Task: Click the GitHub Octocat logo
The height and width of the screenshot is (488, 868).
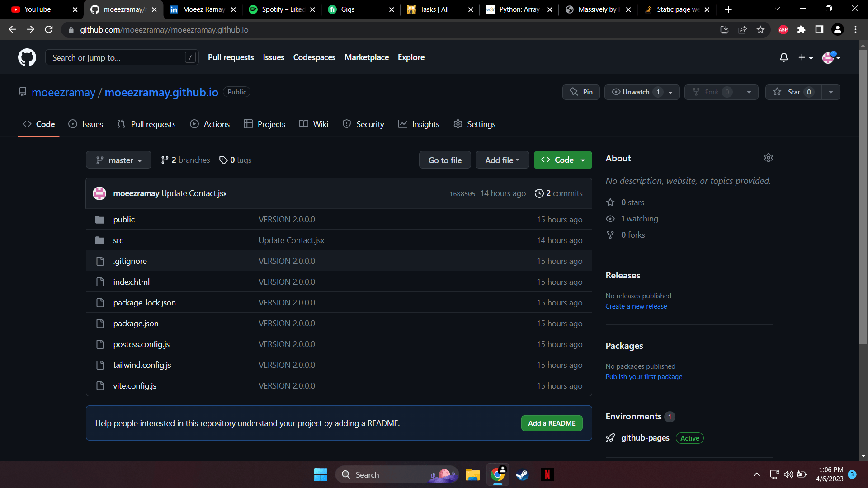Action: click(x=27, y=57)
